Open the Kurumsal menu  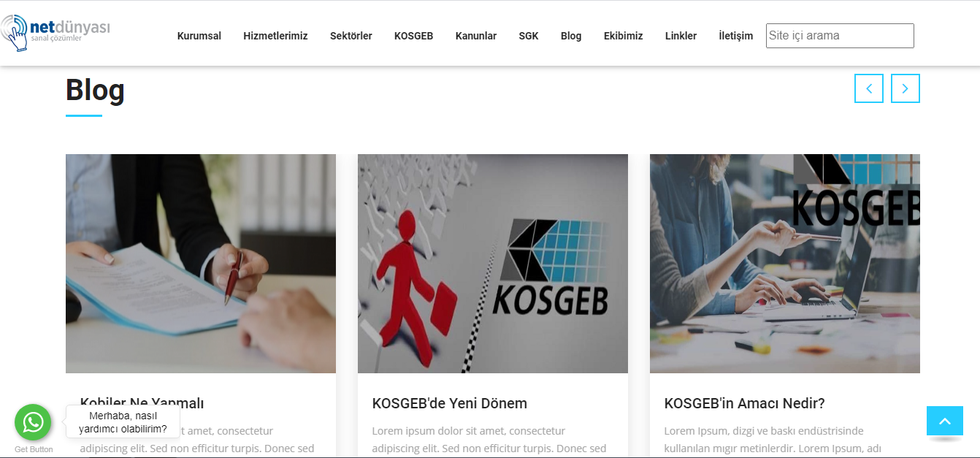(199, 36)
